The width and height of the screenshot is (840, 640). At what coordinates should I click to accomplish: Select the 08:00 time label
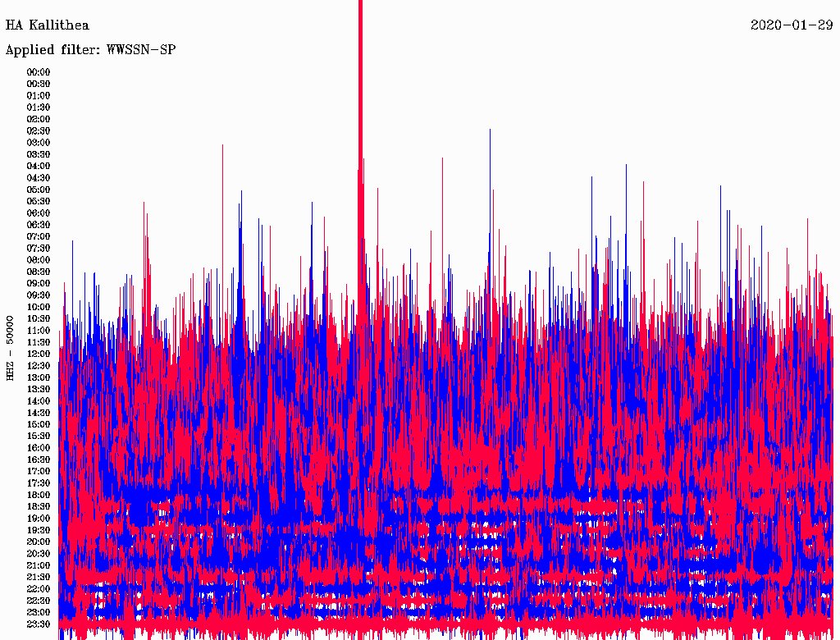pyautogui.click(x=39, y=260)
